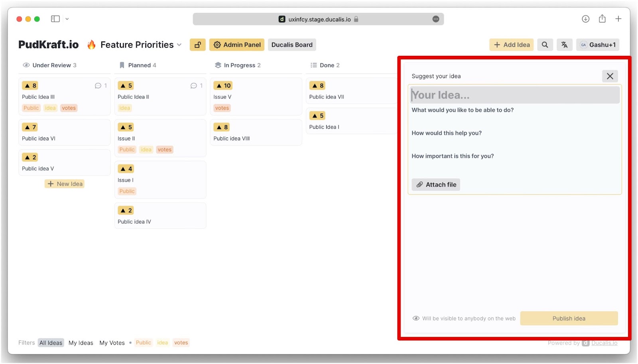Viewport: 638px width, 364px height.
Task: Click the lock/unlock board icon button
Action: click(x=197, y=45)
